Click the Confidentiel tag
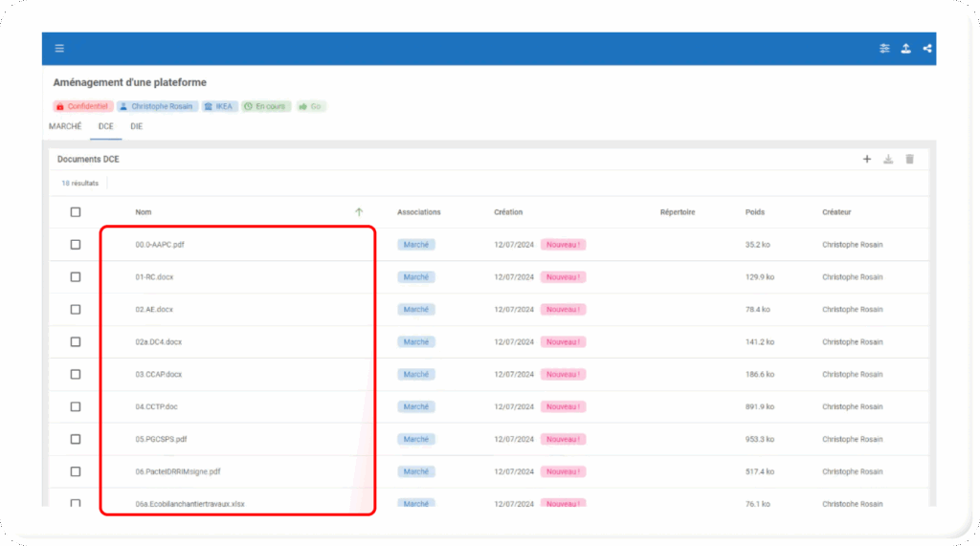Screen dimensions: 980x546 83,106
